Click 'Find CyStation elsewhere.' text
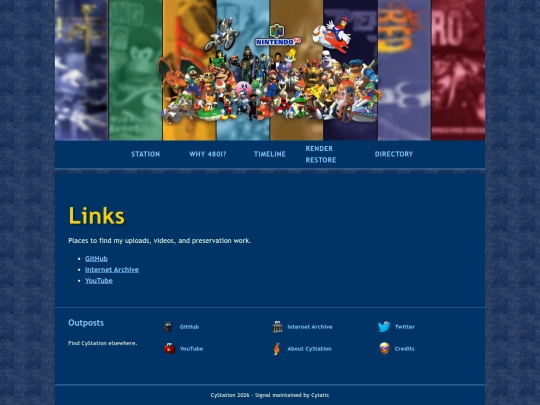The width and height of the screenshot is (540, 405). coord(103,343)
